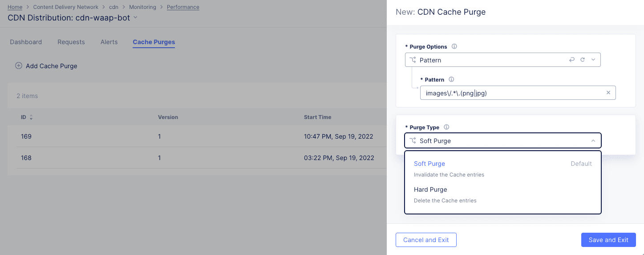Clear the Pattern field with the X icon
Image resolution: width=644 pixels, height=255 pixels.
608,93
